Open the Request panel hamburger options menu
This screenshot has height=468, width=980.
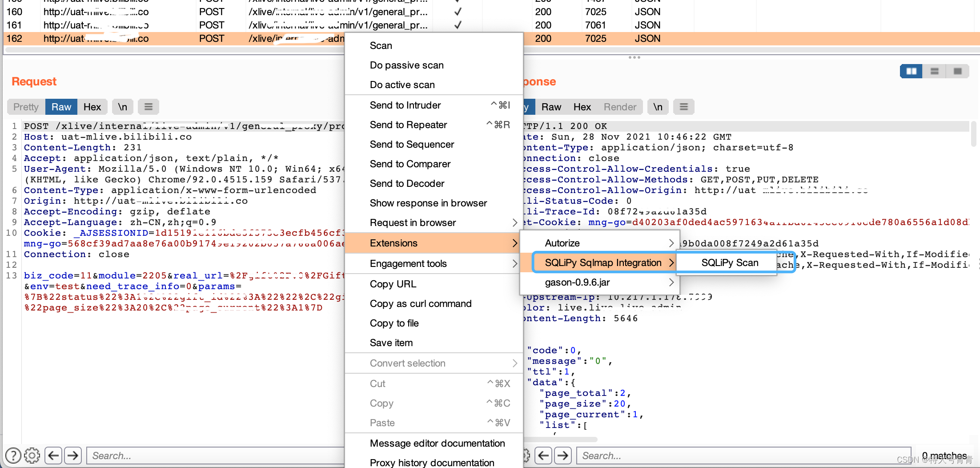[x=149, y=107]
